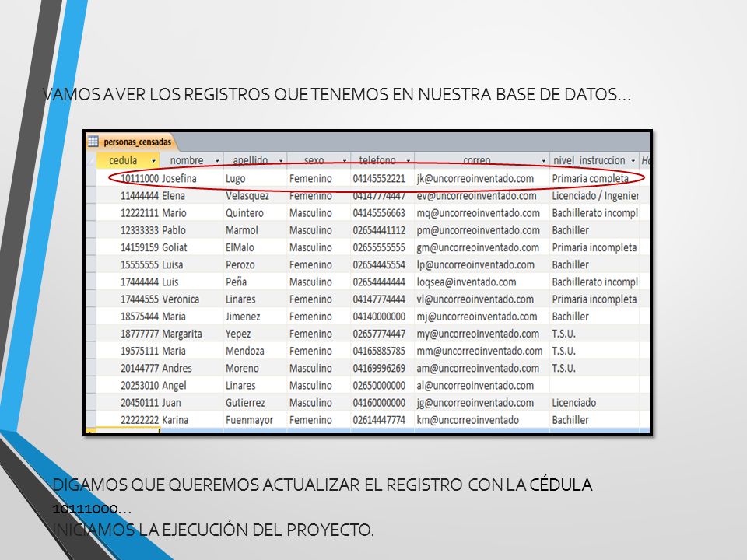Select the cedula column header

(x=128, y=160)
